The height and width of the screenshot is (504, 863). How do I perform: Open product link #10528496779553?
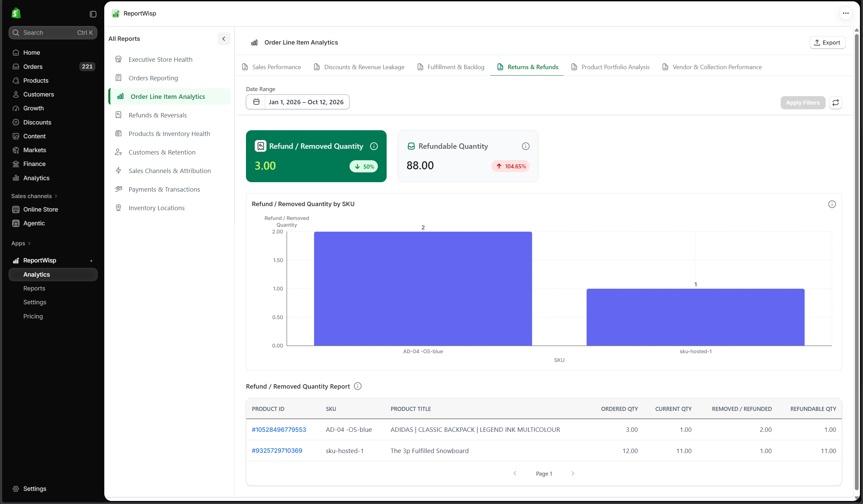(x=279, y=429)
